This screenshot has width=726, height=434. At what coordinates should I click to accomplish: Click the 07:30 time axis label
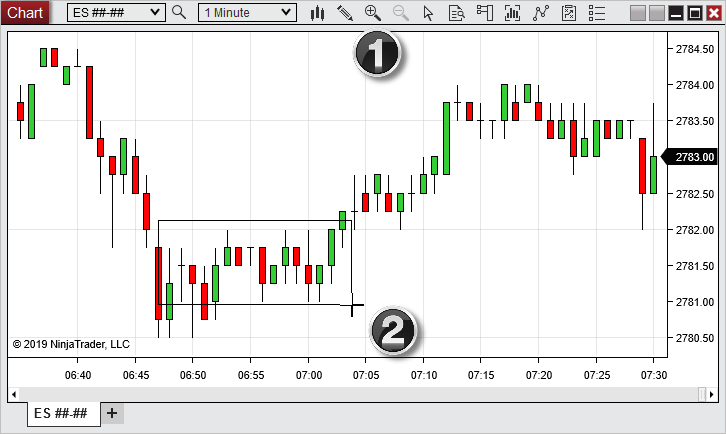(654, 375)
